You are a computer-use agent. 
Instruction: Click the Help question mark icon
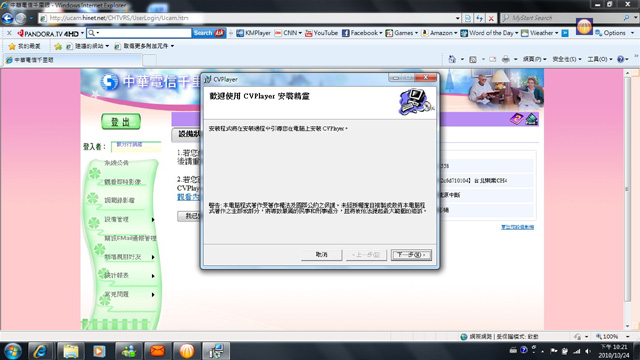620,59
